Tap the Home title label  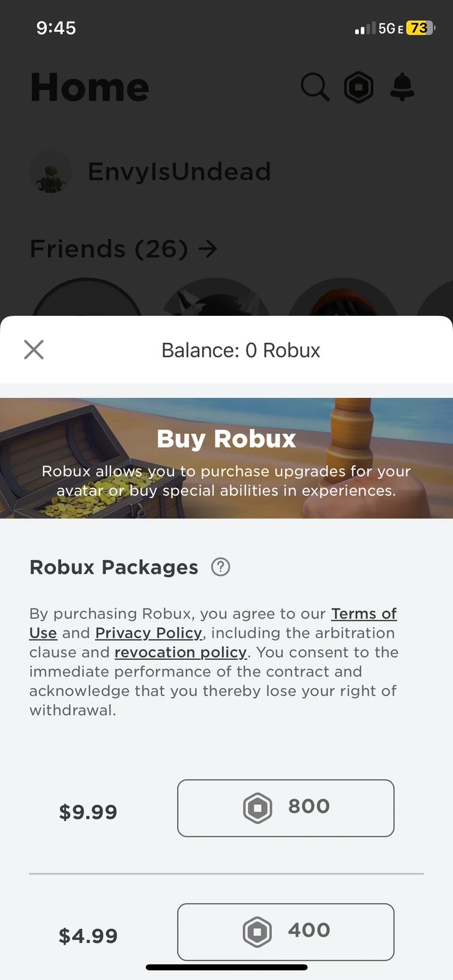89,87
